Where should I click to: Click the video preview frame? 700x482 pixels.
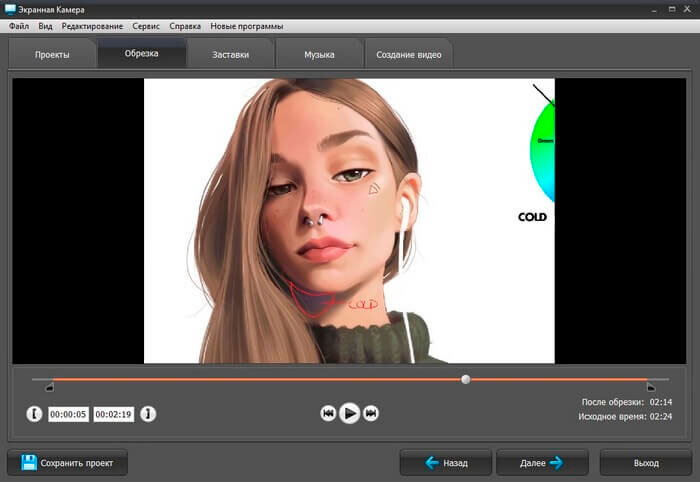coord(349,221)
